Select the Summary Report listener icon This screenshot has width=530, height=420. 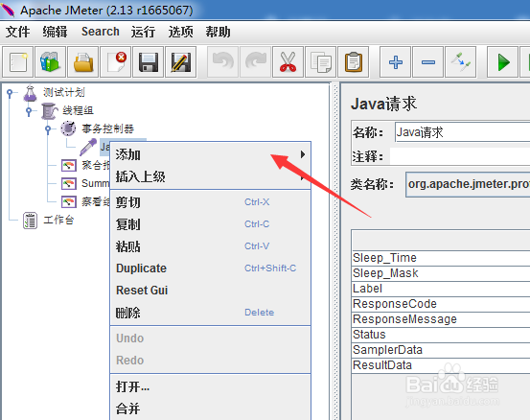pyautogui.click(x=69, y=183)
